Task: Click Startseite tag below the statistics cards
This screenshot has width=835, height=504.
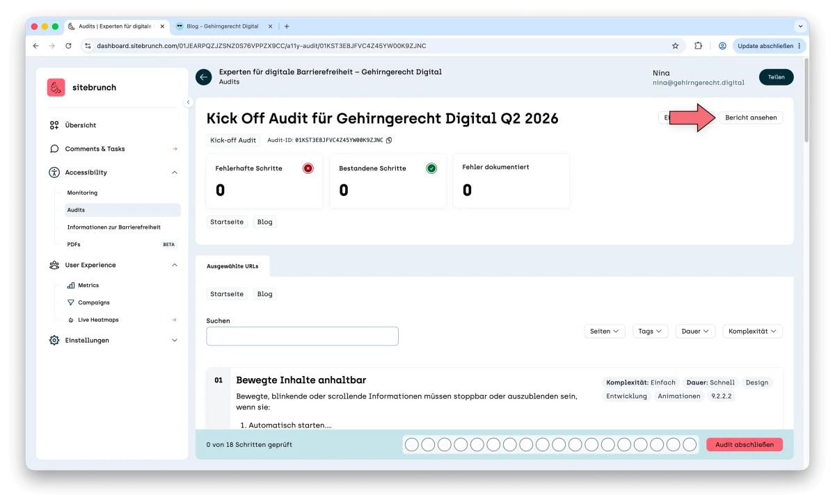Action: click(x=227, y=222)
